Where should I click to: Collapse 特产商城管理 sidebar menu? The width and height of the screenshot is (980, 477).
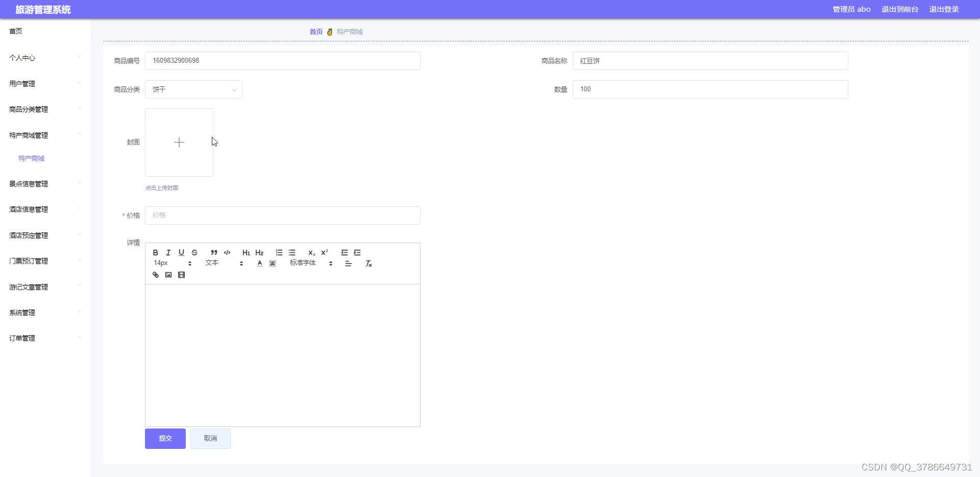(45, 135)
